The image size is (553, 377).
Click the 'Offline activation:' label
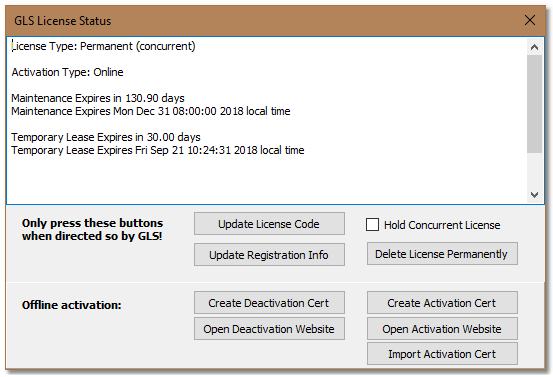coord(72,305)
